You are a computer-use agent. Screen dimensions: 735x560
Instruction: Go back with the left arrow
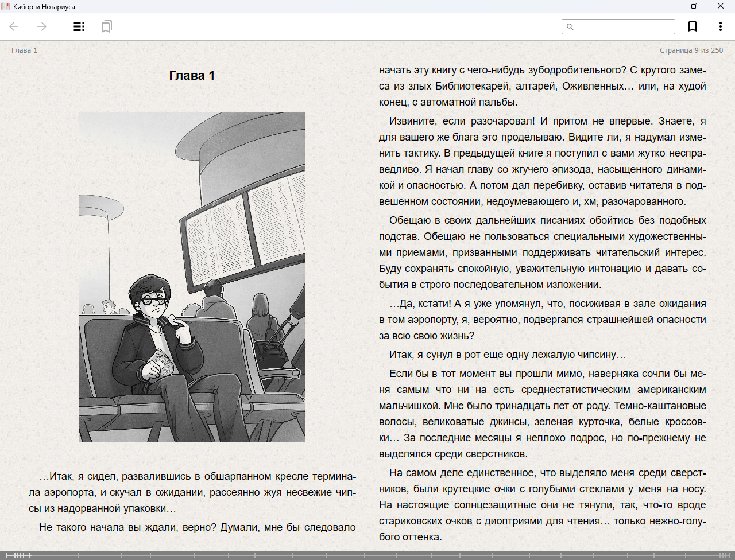[x=14, y=26]
